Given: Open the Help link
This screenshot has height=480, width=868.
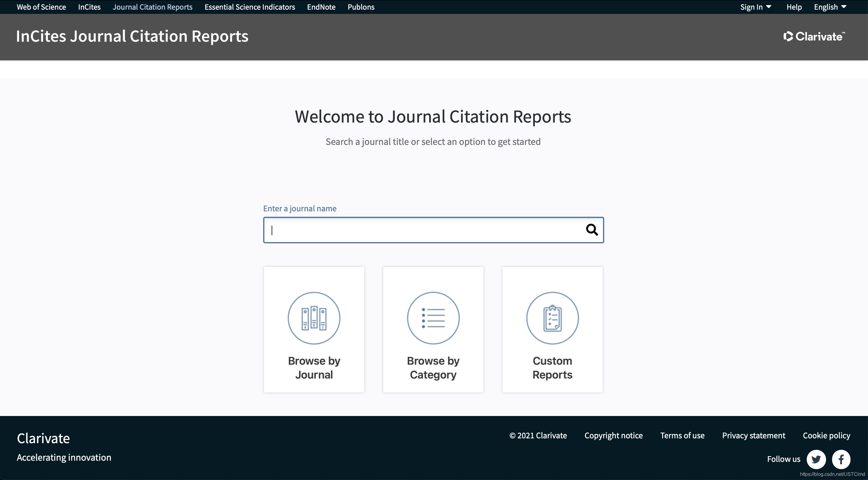Looking at the screenshot, I should 794,7.
